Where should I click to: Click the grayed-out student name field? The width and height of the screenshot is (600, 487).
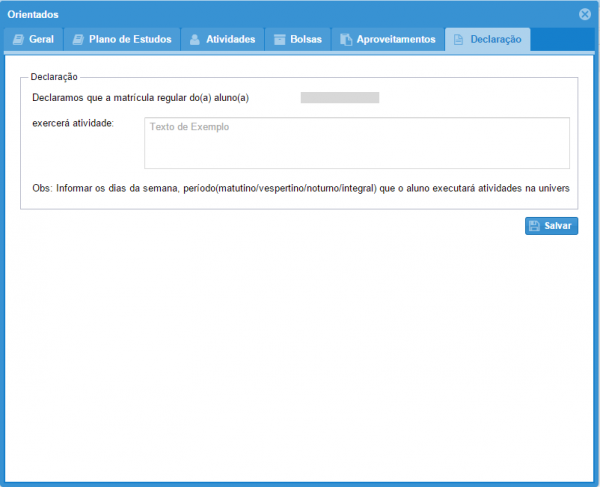pos(339,98)
